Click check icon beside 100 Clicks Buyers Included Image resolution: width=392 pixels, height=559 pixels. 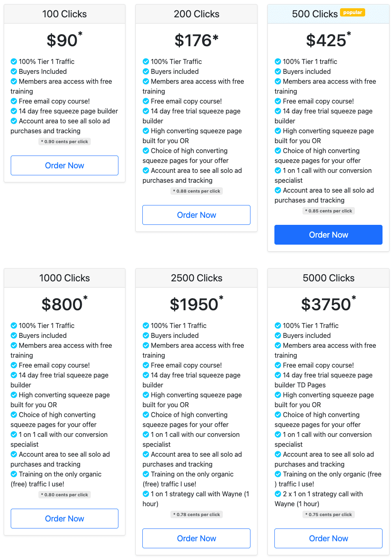click(x=14, y=71)
